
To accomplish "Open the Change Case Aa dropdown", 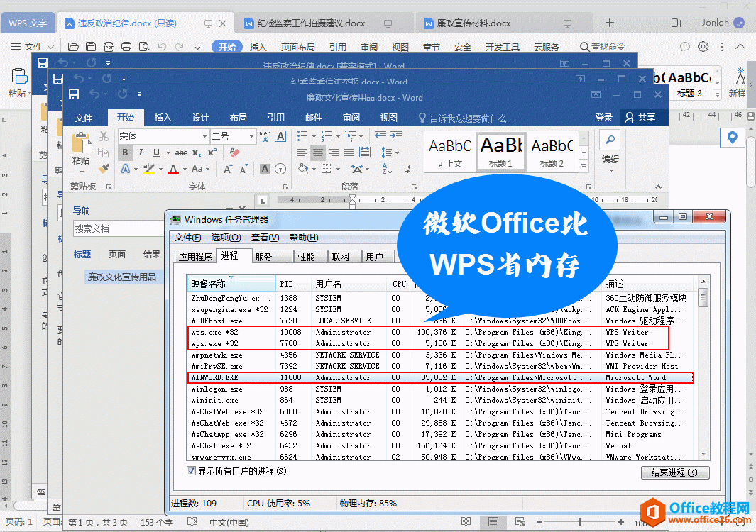I will pyautogui.click(x=200, y=169).
